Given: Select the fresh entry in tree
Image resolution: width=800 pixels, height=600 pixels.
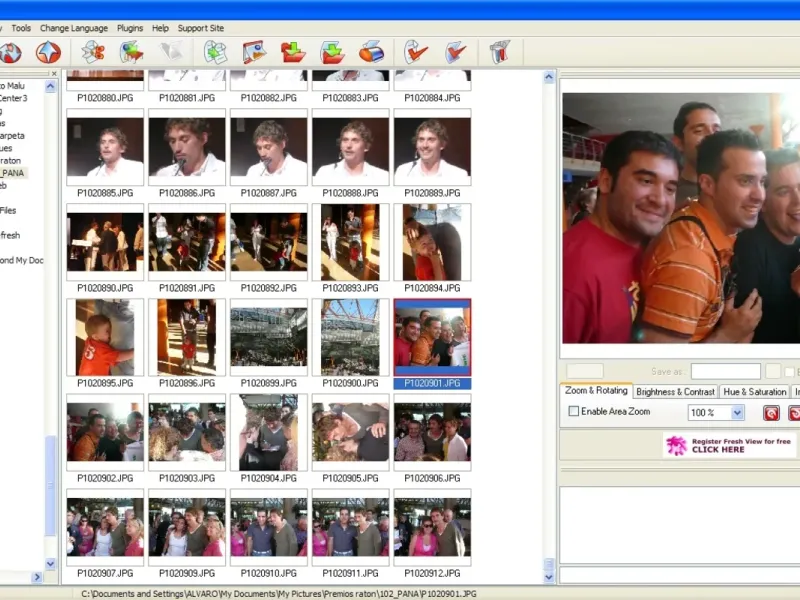Looking at the screenshot, I should 10,235.
